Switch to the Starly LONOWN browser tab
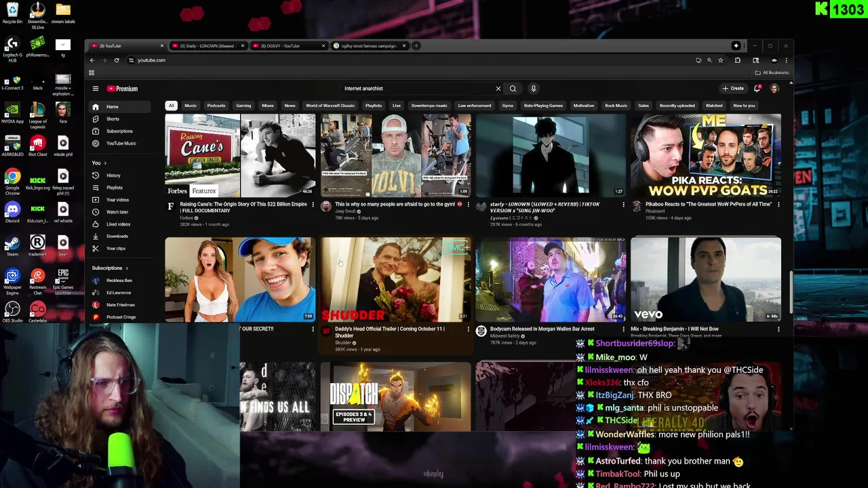 [208, 46]
